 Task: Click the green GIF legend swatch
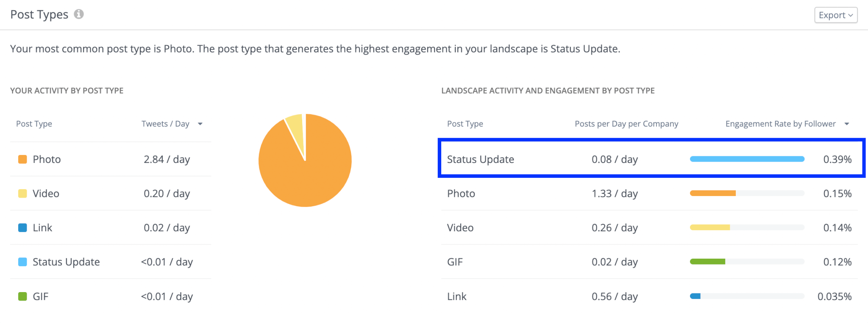(22, 296)
